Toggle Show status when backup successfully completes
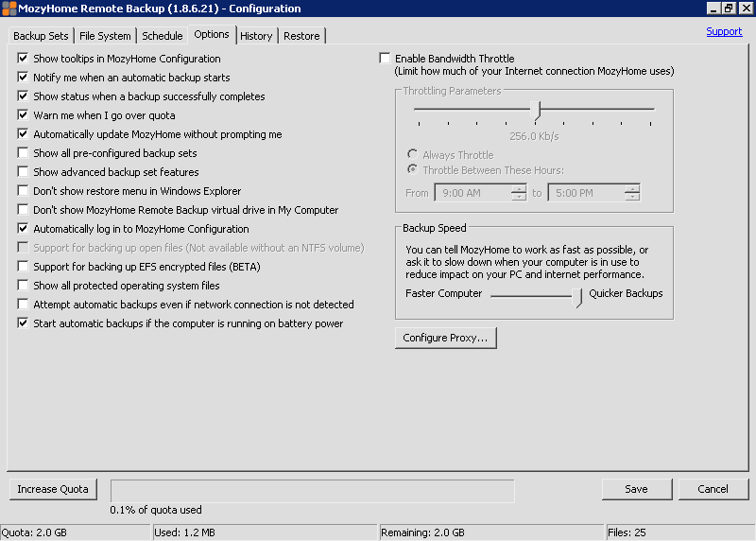Viewport: 756px width, 541px height. (x=23, y=96)
